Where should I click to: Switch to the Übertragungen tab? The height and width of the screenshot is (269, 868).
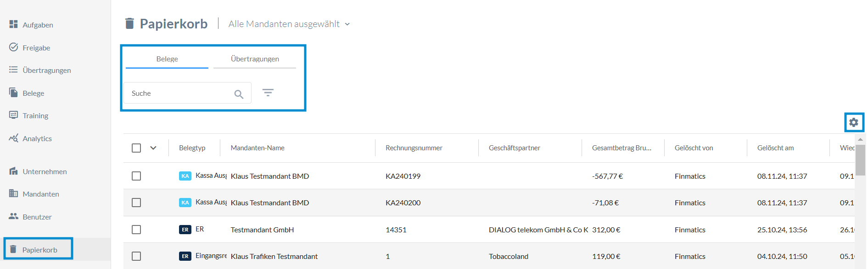(255, 59)
